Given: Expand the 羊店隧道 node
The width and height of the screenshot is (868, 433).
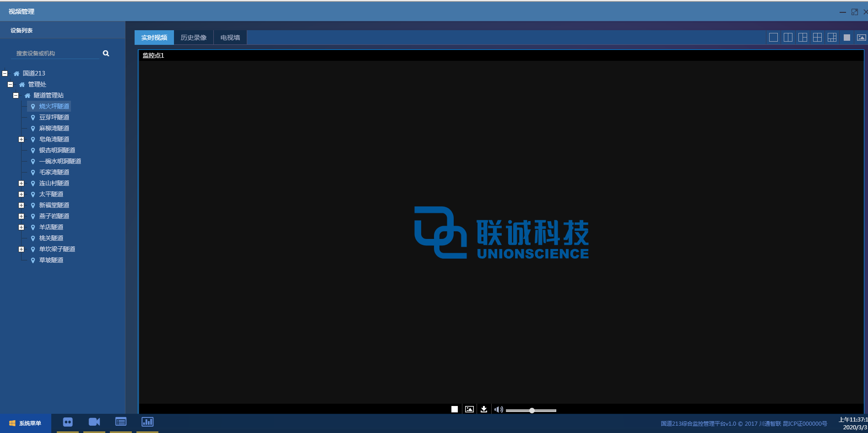Looking at the screenshot, I should [x=21, y=227].
